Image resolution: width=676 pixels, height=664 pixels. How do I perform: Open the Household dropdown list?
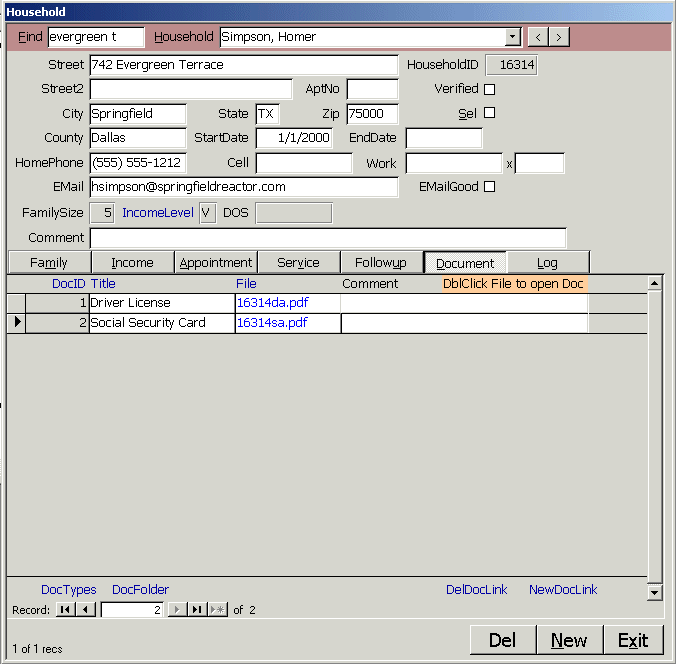512,37
